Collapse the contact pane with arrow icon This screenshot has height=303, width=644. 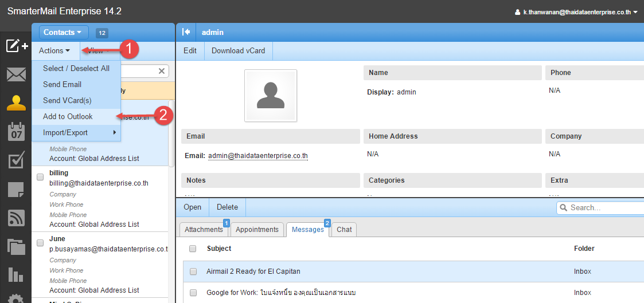[186, 32]
